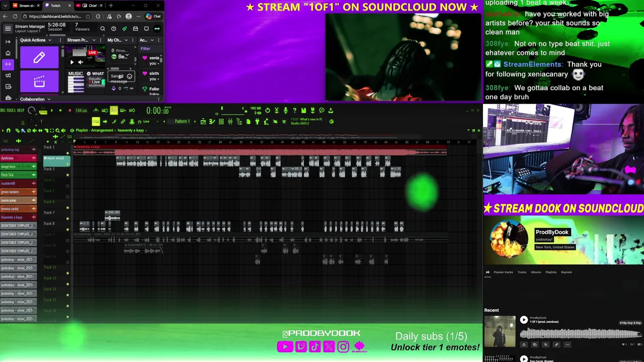Open the Copilot Chat button in browser

(x=153, y=17)
